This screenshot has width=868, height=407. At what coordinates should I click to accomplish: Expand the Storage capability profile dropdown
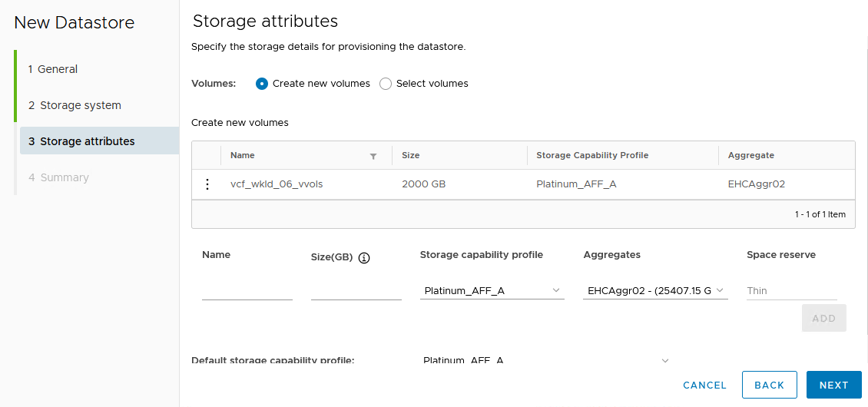(x=492, y=290)
